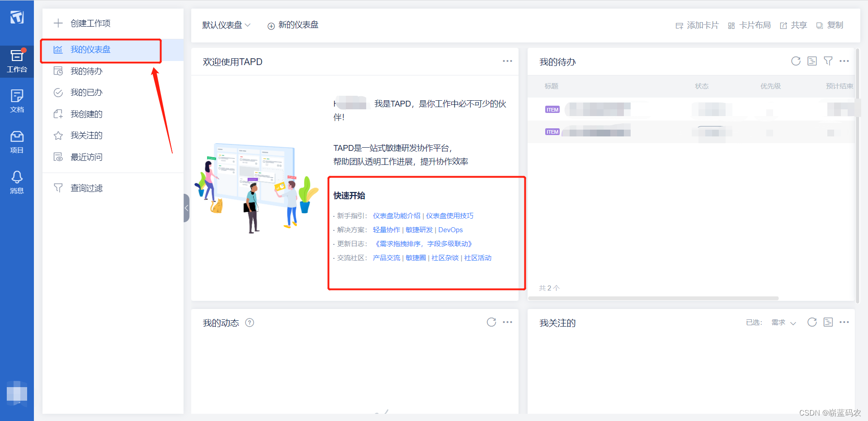Refresh the 我的待办 card

[796, 61]
